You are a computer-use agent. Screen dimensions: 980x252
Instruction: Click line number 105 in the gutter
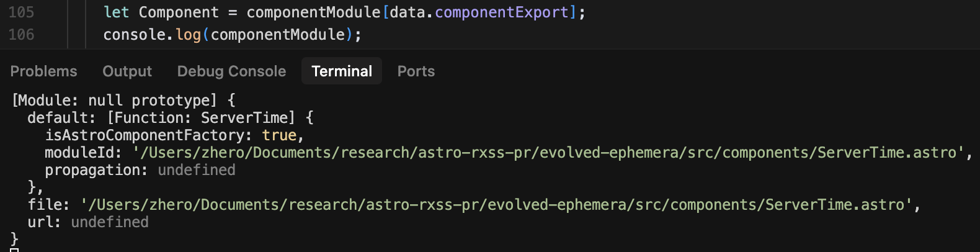[22, 12]
